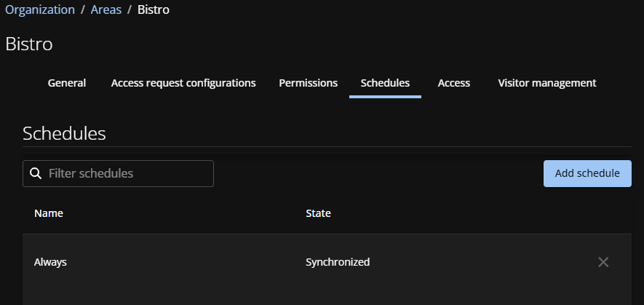The height and width of the screenshot is (305, 644).
Task: Remove the Always schedule with X icon
Action: pos(603,262)
